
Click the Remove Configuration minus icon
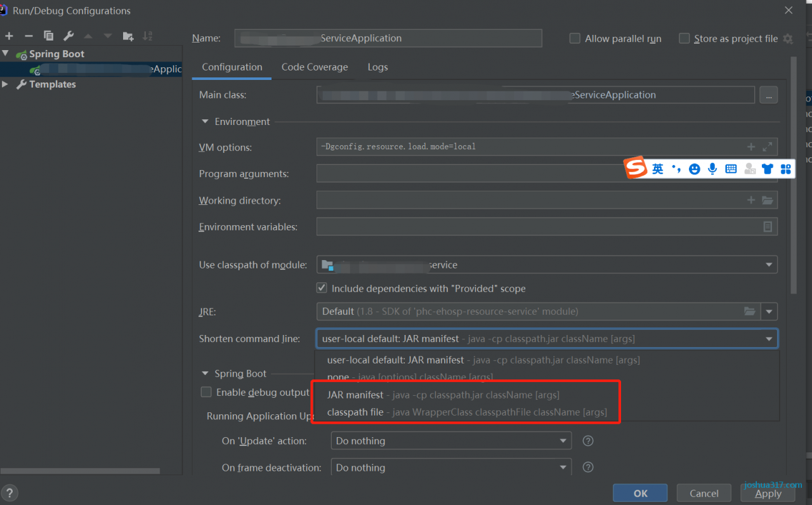click(x=29, y=36)
